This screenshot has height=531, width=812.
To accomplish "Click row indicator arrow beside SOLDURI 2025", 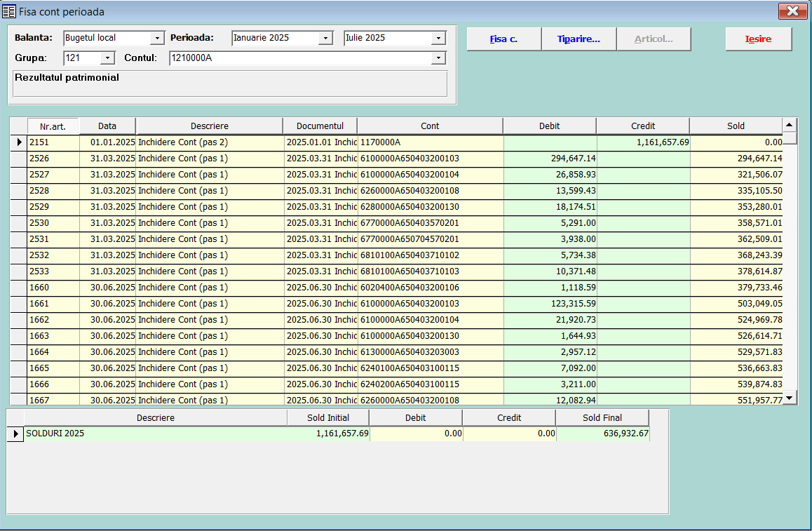I will pos(15,434).
